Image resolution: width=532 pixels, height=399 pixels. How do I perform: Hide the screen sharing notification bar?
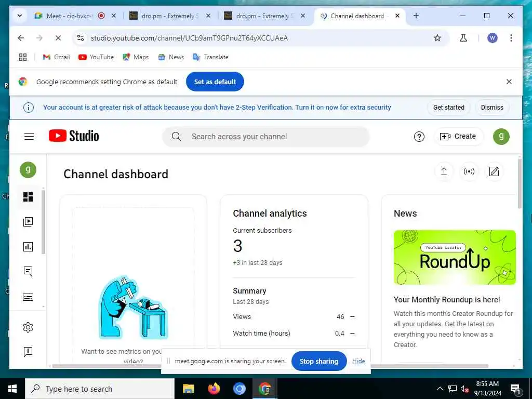[358, 362]
